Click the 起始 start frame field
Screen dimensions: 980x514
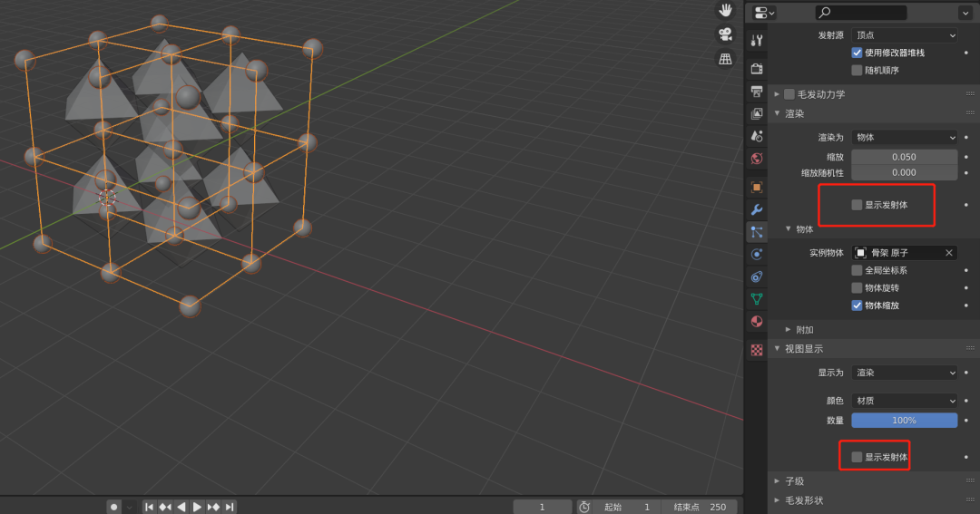(627, 507)
